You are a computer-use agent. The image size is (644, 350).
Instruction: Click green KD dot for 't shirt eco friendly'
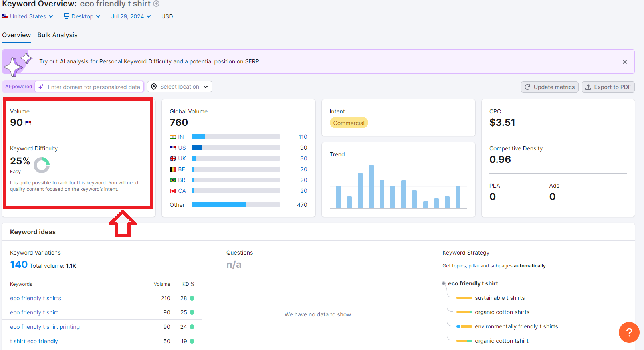(x=192, y=341)
